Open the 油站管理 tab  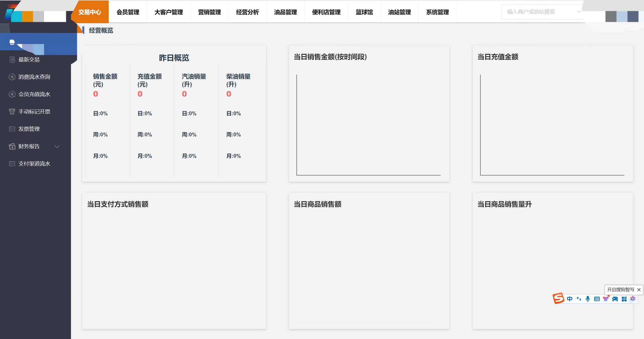(x=399, y=12)
